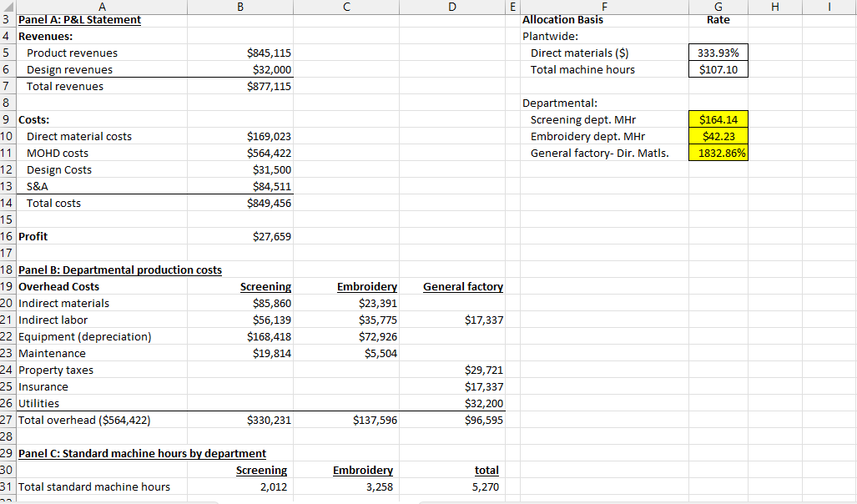
Task: Click the 'Screening dept. MHr' label
Action: (583, 119)
